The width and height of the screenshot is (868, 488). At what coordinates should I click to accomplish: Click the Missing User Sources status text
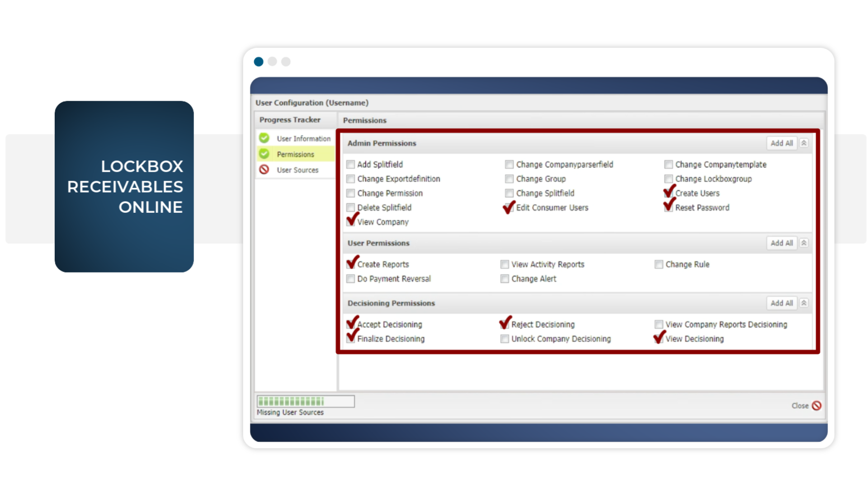click(290, 412)
